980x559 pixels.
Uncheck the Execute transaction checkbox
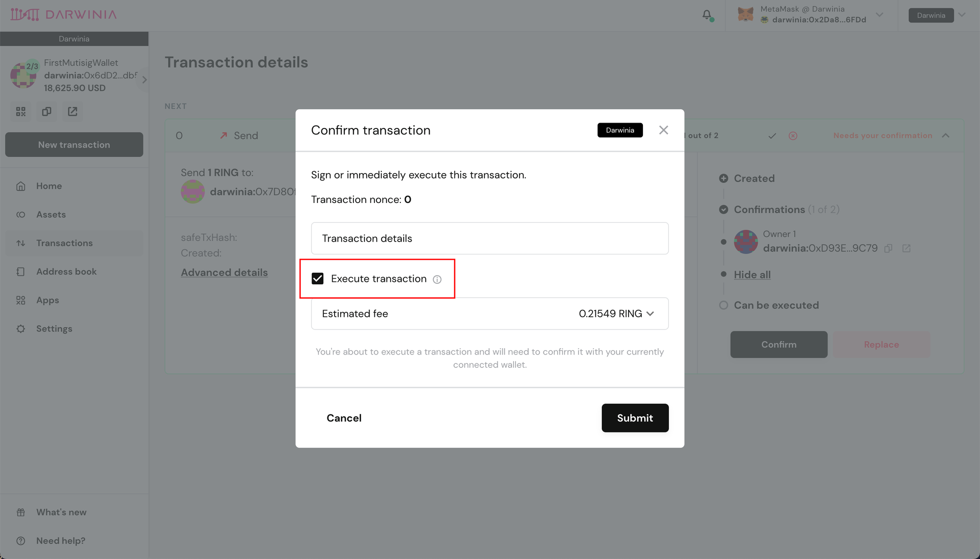[x=318, y=279]
